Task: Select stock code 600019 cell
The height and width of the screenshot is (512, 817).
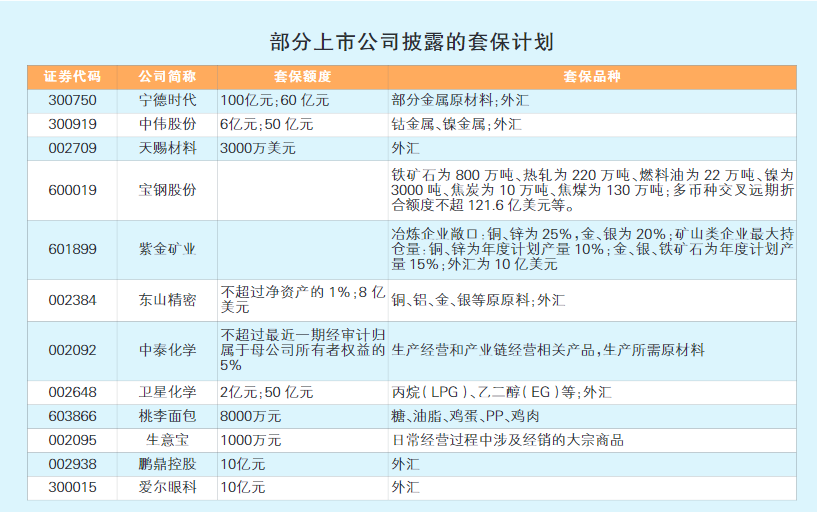Action: click(x=72, y=189)
